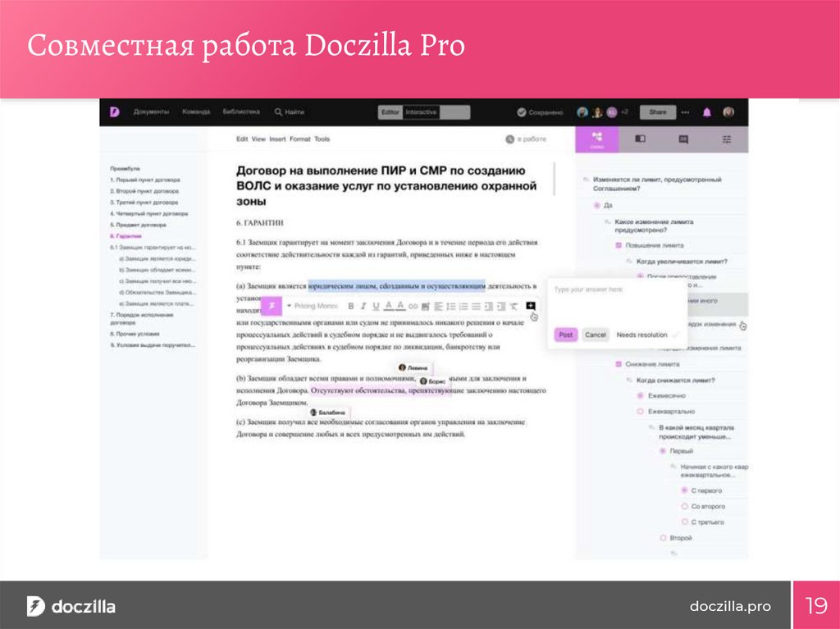Viewport: 840px width, 629px height.
Task: Select the Второй radio option
Action: [x=663, y=538]
